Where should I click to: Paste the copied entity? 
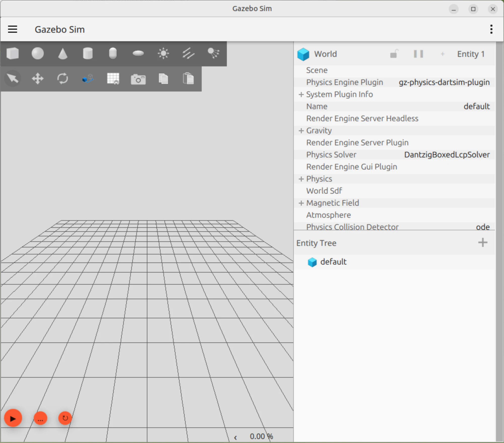coord(188,79)
